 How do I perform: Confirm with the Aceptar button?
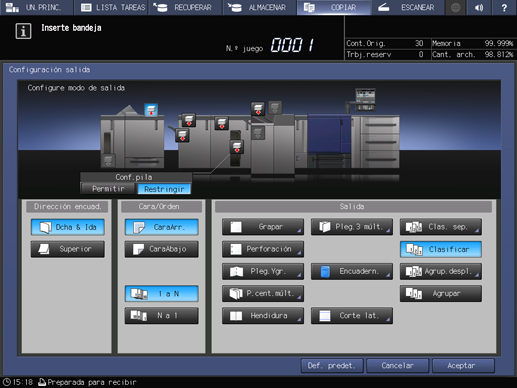(x=463, y=366)
